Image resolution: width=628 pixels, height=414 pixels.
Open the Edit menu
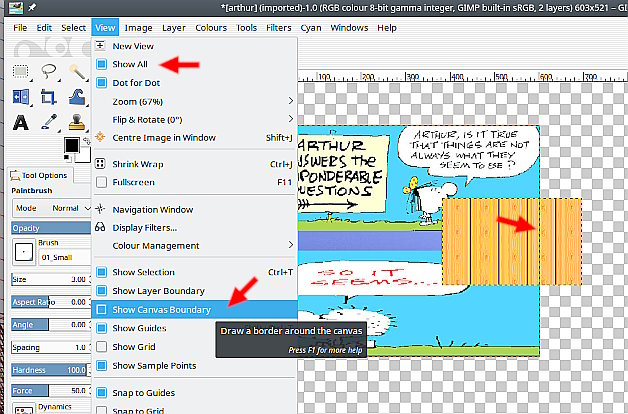[44, 28]
